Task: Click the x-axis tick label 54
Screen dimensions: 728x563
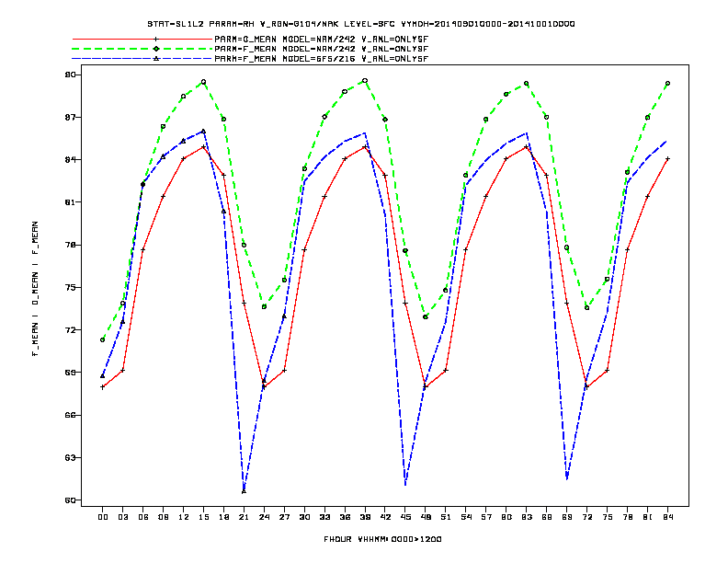Action: [466, 517]
